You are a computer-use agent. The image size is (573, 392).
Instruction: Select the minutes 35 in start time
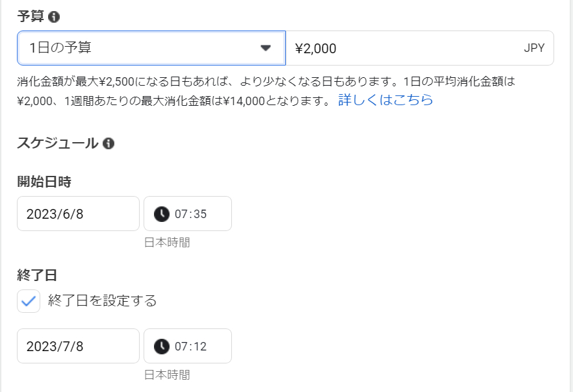200,214
